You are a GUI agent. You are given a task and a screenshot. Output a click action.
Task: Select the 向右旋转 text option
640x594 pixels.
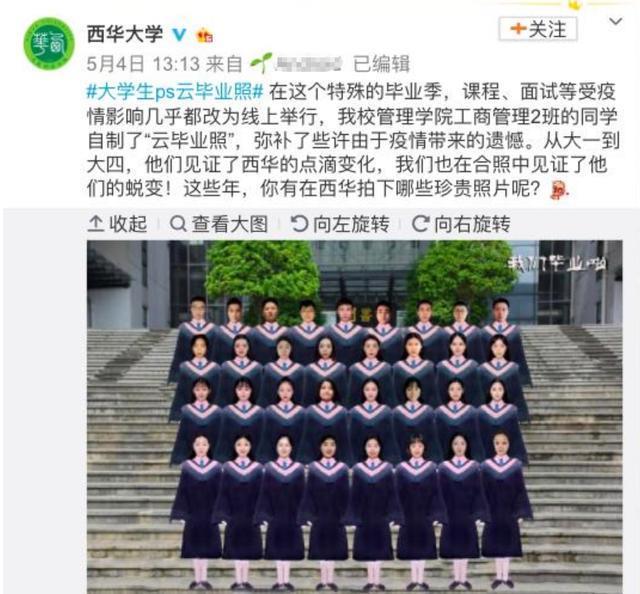472,224
